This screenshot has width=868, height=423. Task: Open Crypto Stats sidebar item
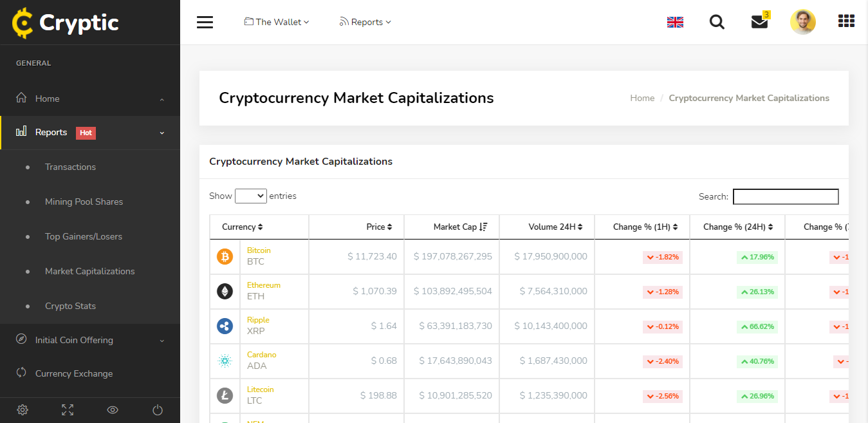click(70, 306)
